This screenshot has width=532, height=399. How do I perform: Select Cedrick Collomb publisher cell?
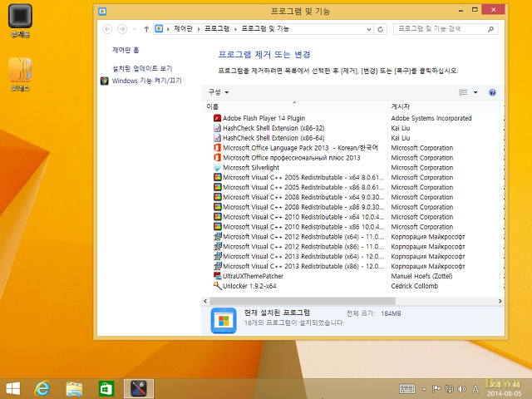click(x=414, y=286)
